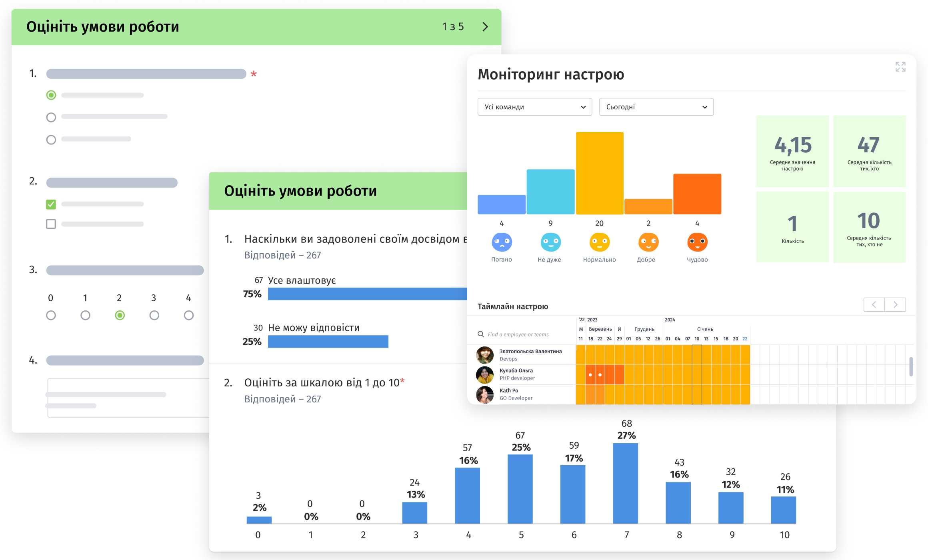The image size is (928, 560).
Task: Click the orange-red mood cell in Кулаба Ольга row
Action: (590, 375)
